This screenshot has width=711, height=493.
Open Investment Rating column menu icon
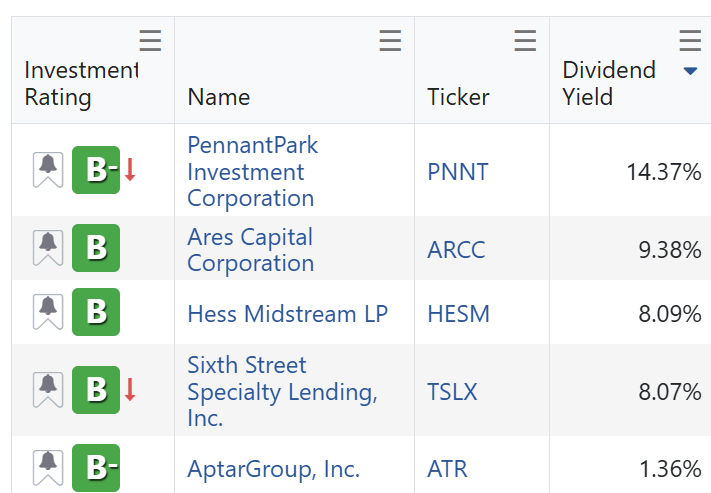click(150, 40)
